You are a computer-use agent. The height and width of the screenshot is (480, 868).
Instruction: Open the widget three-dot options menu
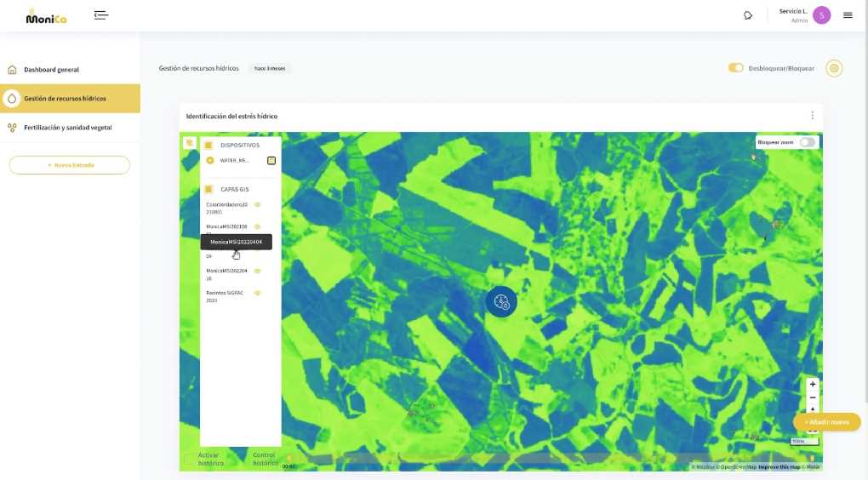point(812,115)
